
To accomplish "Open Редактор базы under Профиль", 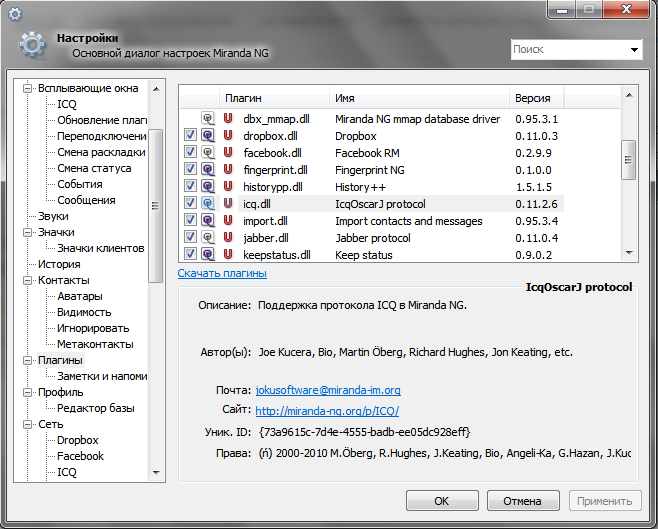I will coord(96,408).
